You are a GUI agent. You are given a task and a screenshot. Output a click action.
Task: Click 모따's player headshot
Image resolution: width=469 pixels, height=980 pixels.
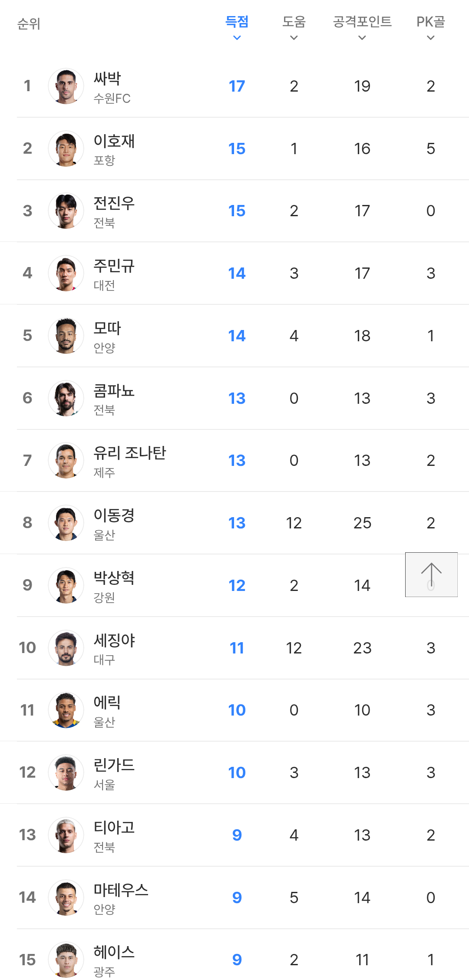(66, 336)
